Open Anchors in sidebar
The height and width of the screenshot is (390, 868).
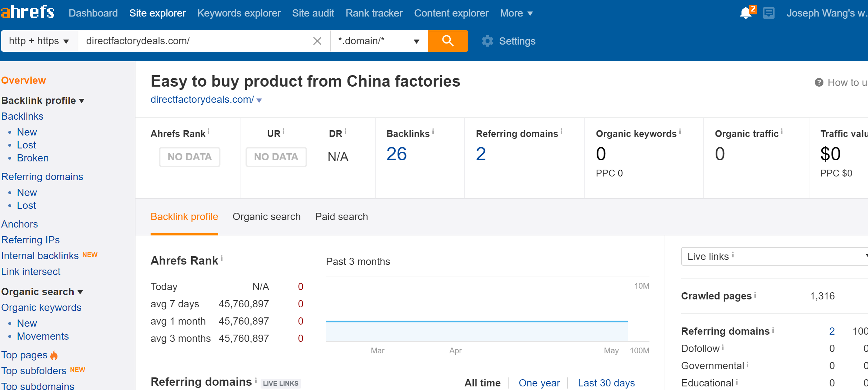(x=19, y=224)
